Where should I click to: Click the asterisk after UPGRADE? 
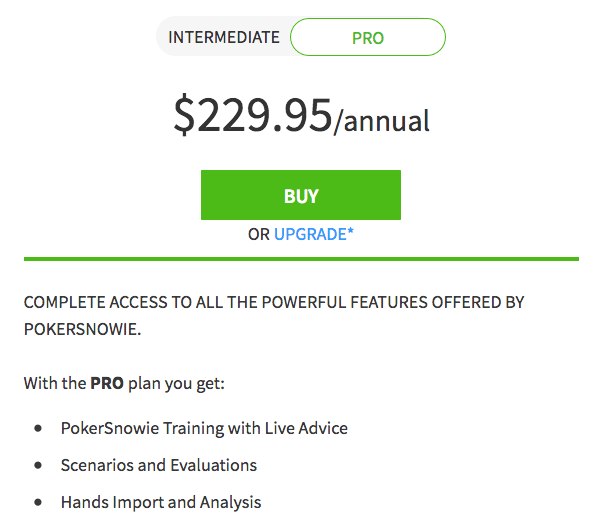click(350, 231)
